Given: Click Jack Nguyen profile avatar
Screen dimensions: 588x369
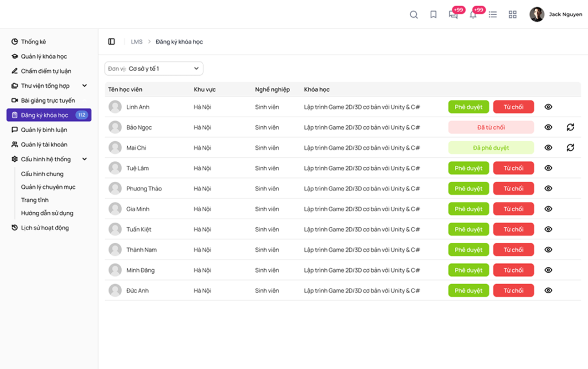Looking at the screenshot, I should pyautogui.click(x=537, y=15).
